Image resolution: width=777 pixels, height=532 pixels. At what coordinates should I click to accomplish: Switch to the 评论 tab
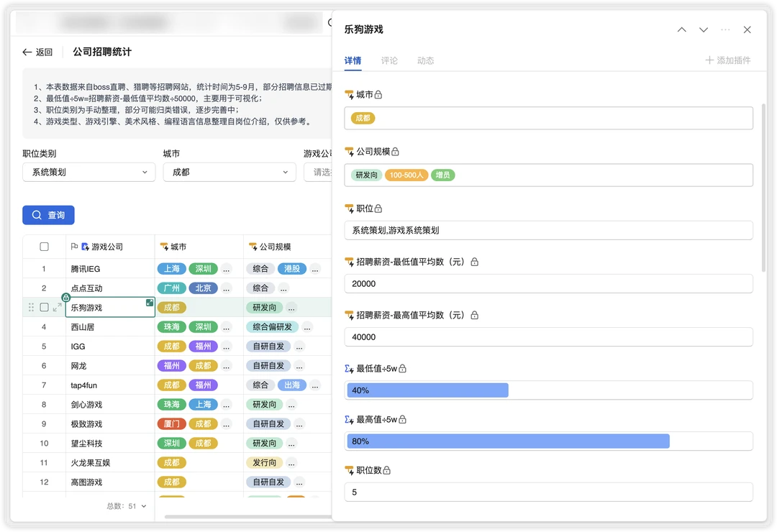[x=389, y=60]
